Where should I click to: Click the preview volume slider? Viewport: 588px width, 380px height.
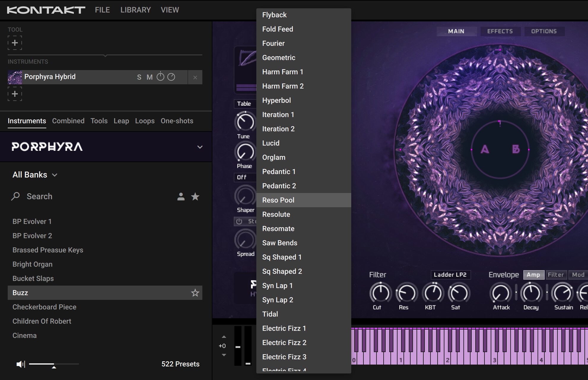coord(53,364)
